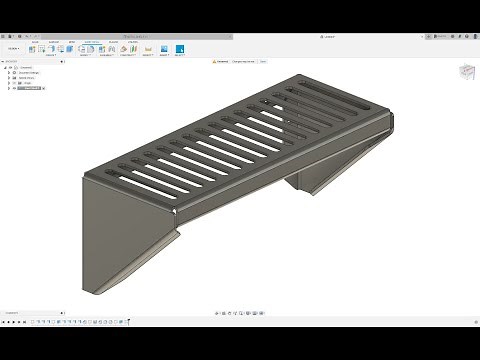Image resolution: width=480 pixels, height=360 pixels.
Task: Open the Insert group dropdown
Action: [164, 55]
